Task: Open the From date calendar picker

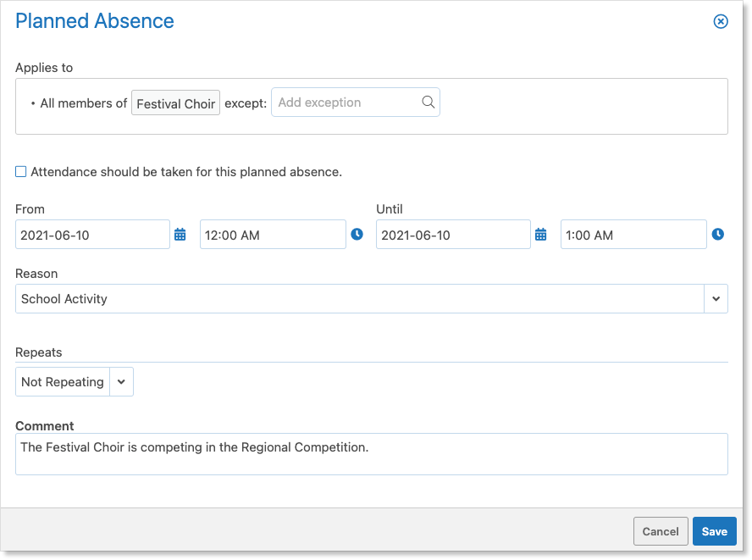Action: coord(180,235)
